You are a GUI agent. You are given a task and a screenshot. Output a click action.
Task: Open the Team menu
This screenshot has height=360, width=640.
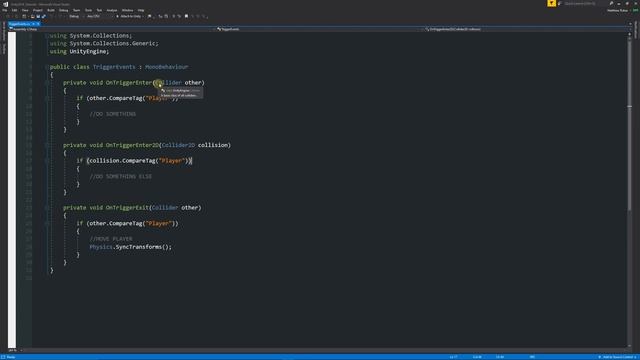pyautogui.click(x=76, y=10)
